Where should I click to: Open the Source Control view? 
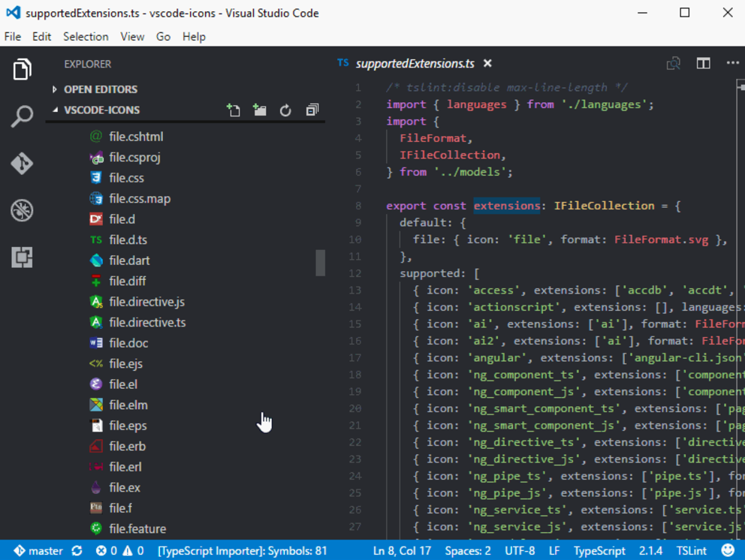click(x=22, y=163)
